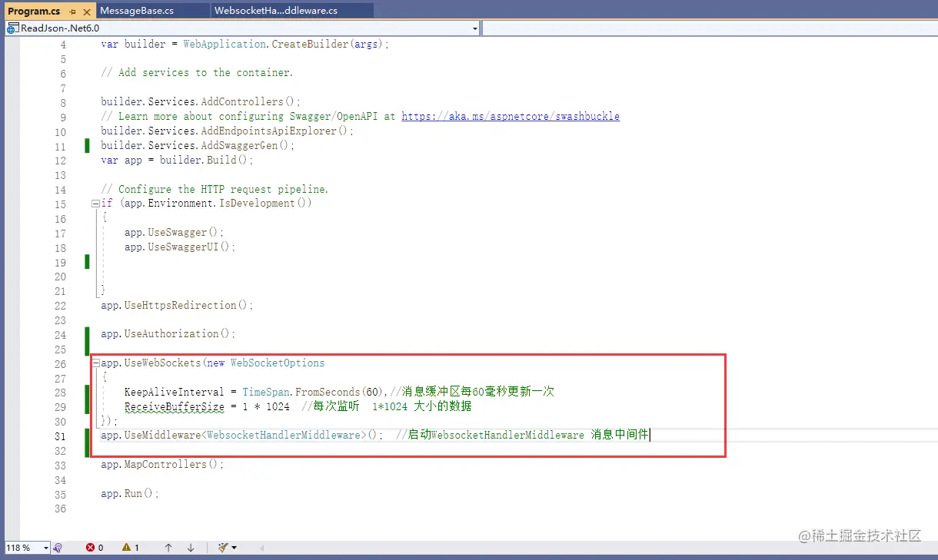Click the yellow warning count icon
The image size is (938, 560).
(126, 548)
